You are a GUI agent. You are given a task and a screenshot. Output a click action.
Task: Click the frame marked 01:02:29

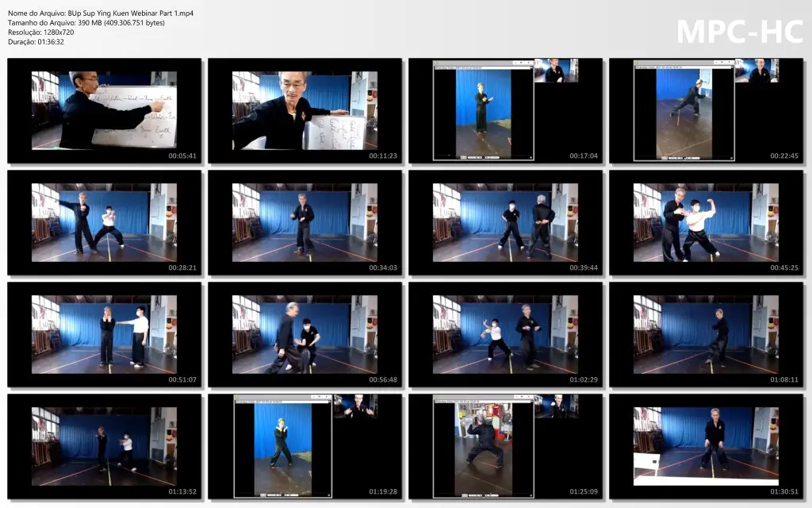point(505,334)
